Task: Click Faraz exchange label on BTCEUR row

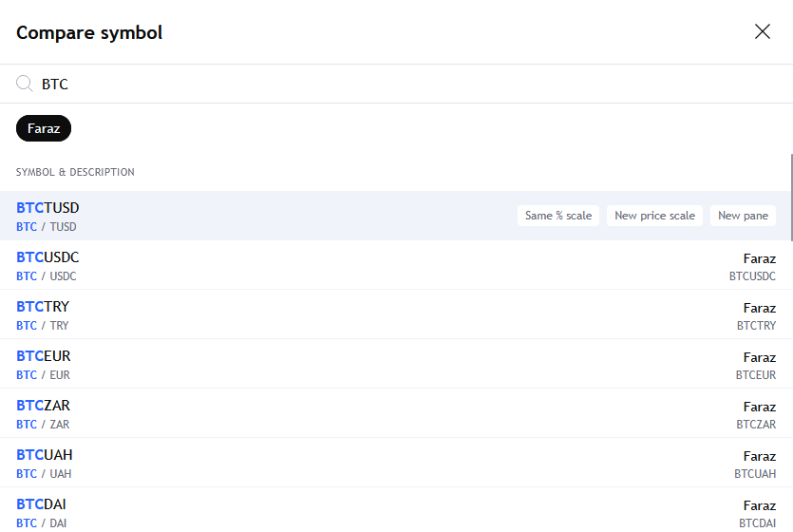Action: 759,357
